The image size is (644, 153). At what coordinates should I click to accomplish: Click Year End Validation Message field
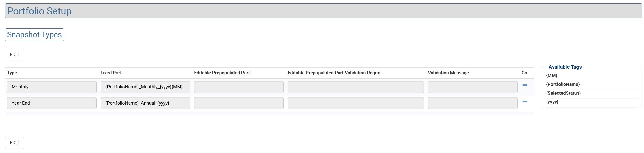472,103
